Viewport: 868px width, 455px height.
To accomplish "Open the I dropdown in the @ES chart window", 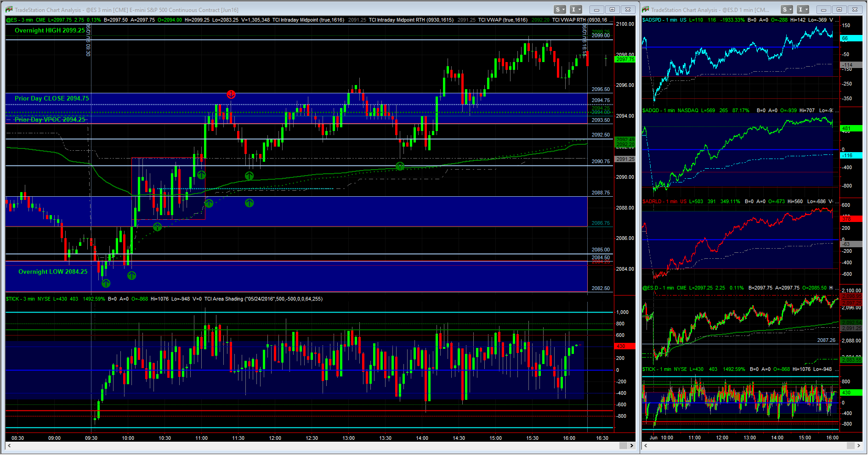I will click(576, 9).
